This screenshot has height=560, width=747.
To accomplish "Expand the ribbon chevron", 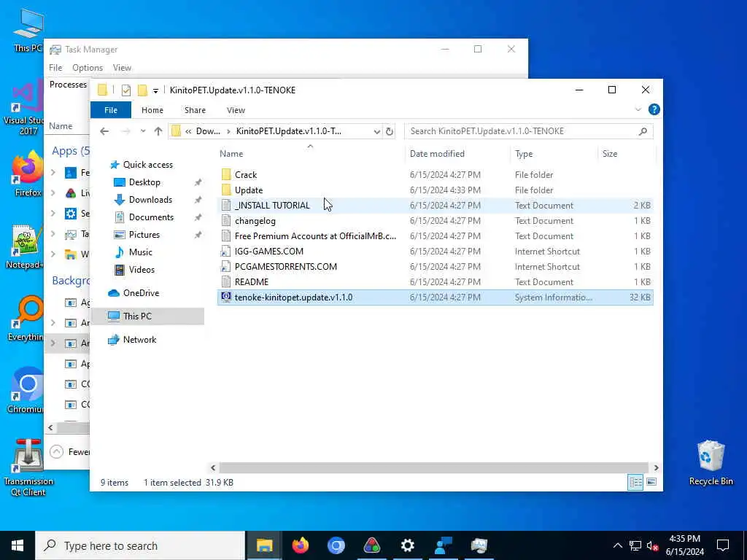I will click(638, 109).
